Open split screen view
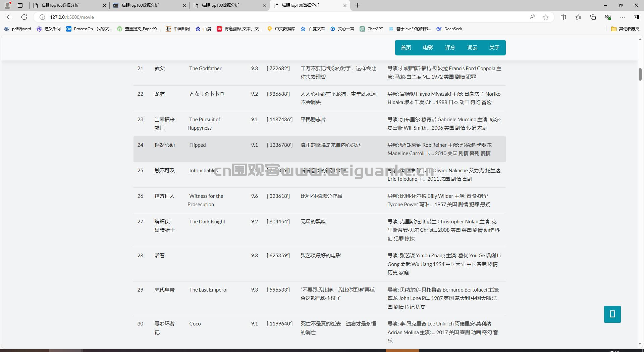 [563, 17]
